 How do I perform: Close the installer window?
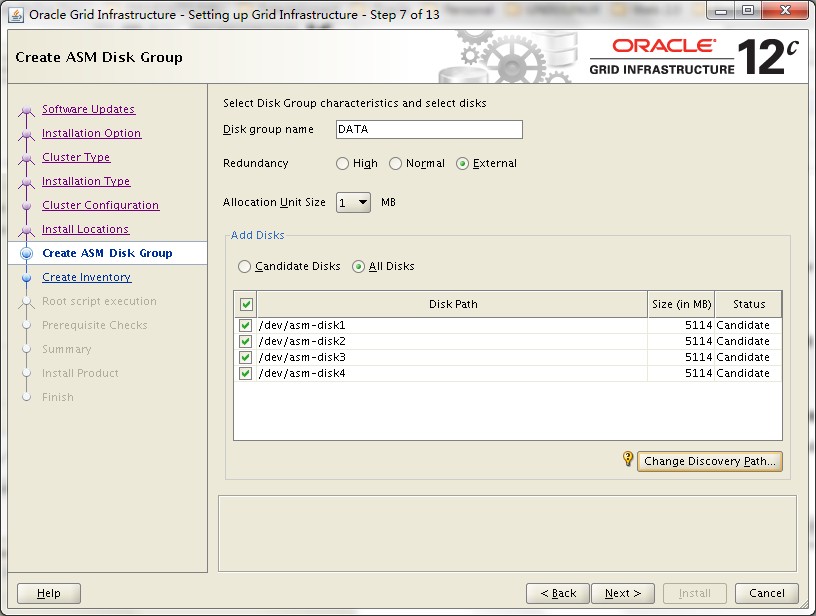[x=785, y=11]
